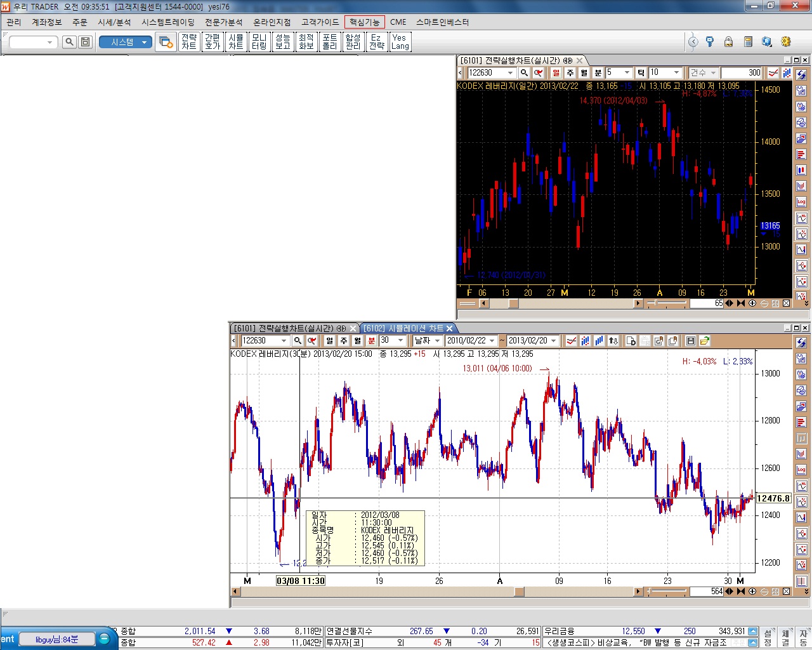
Task: Open the 성능보고 performance report
Action: 283,42
